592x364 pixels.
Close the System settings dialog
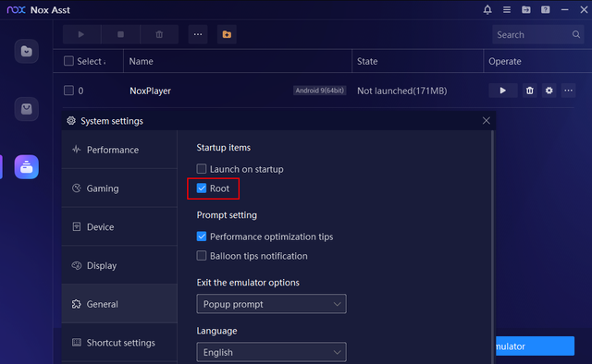487,121
